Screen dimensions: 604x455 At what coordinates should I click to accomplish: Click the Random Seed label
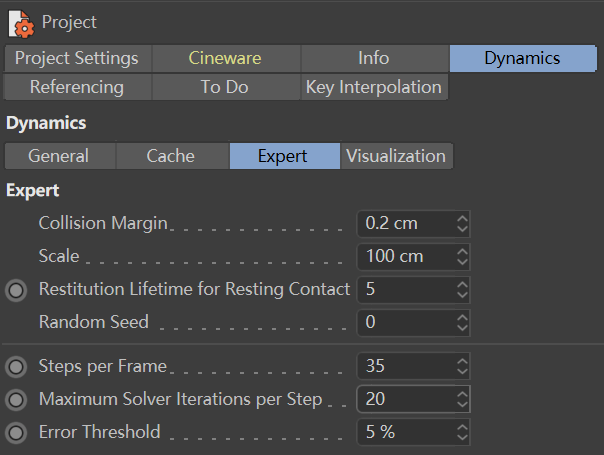(x=94, y=322)
